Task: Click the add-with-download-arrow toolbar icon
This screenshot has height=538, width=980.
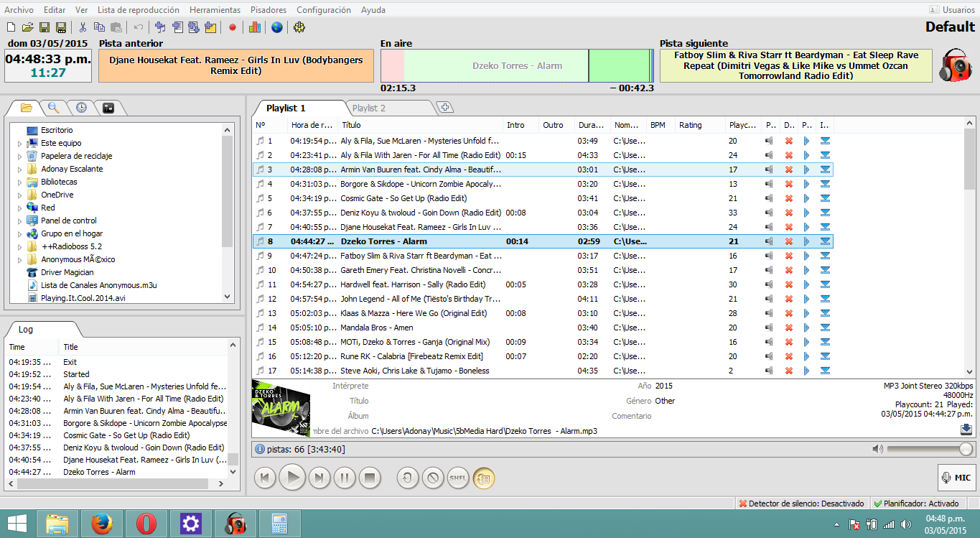Action: click(x=194, y=27)
